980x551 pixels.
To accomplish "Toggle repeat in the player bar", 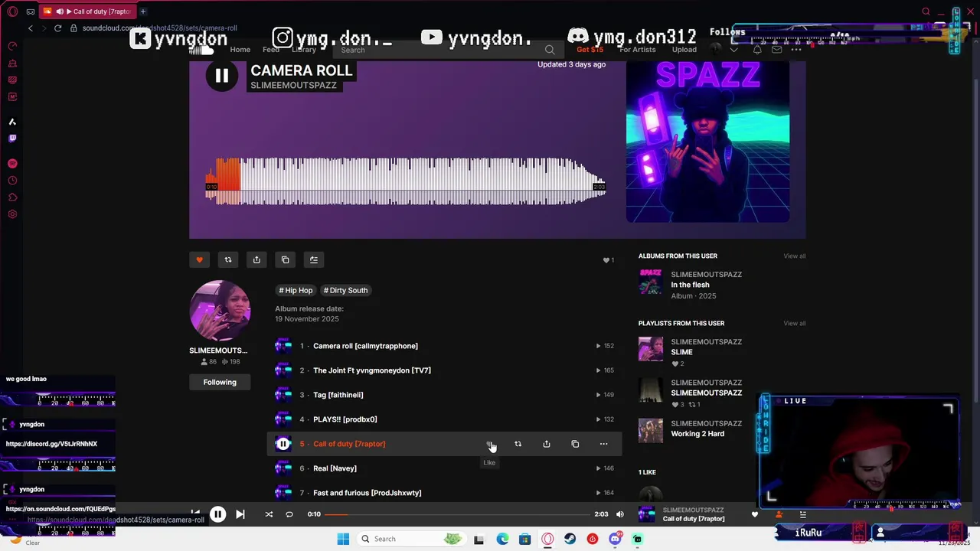I will (289, 514).
